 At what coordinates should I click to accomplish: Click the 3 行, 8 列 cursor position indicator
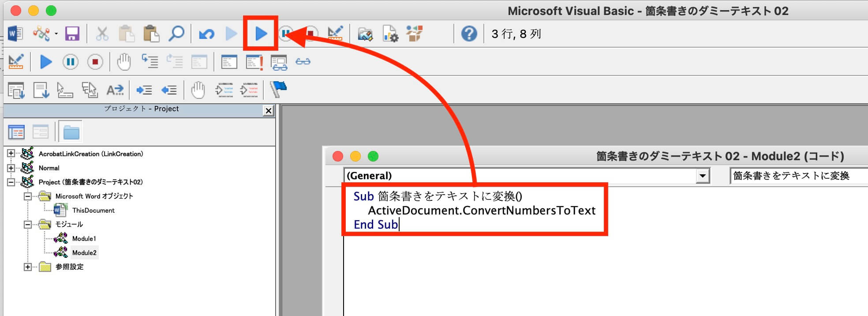coord(516,34)
